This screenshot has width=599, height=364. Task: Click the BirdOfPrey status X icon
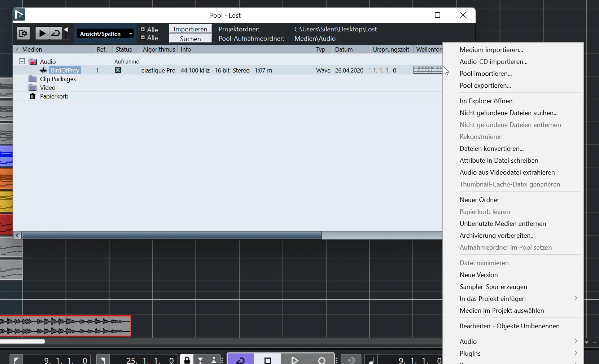click(118, 70)
